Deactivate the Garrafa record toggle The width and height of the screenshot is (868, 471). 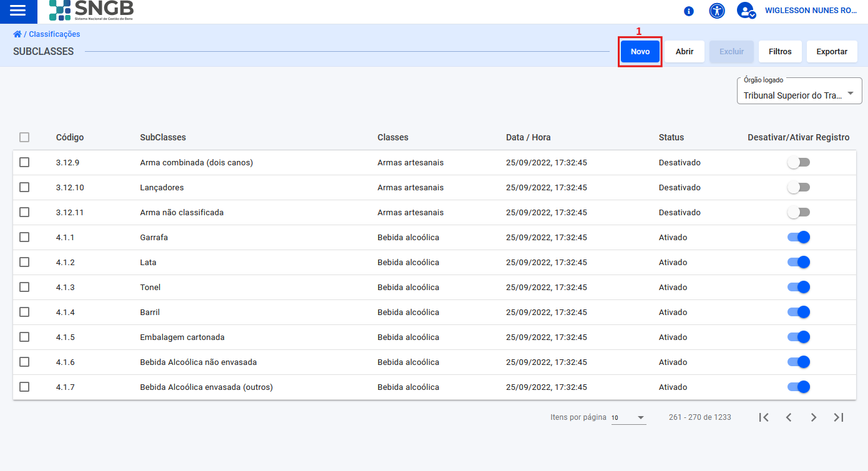click(x=799, y=237)
